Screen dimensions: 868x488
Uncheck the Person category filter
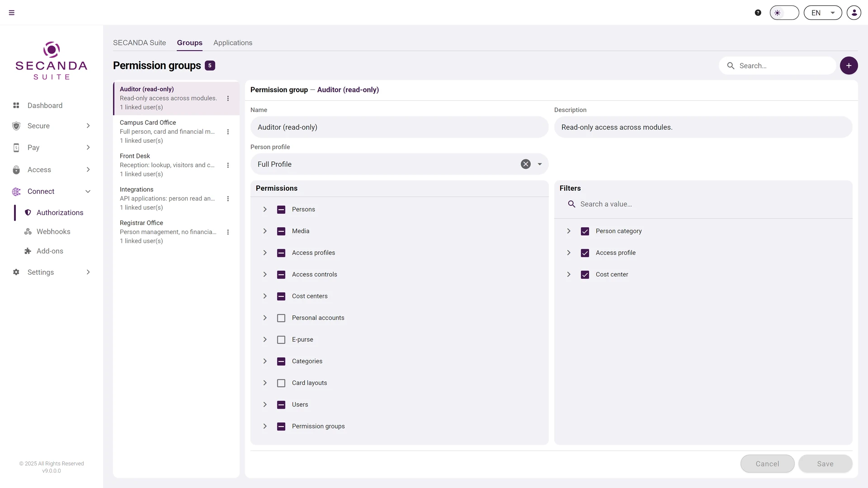pos(585,231)
